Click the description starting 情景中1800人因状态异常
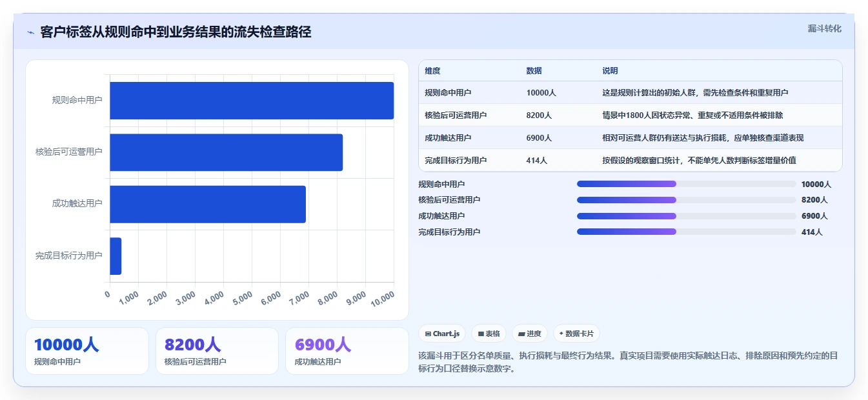Screen dimensions: 868x400 (x=692, y=115)
